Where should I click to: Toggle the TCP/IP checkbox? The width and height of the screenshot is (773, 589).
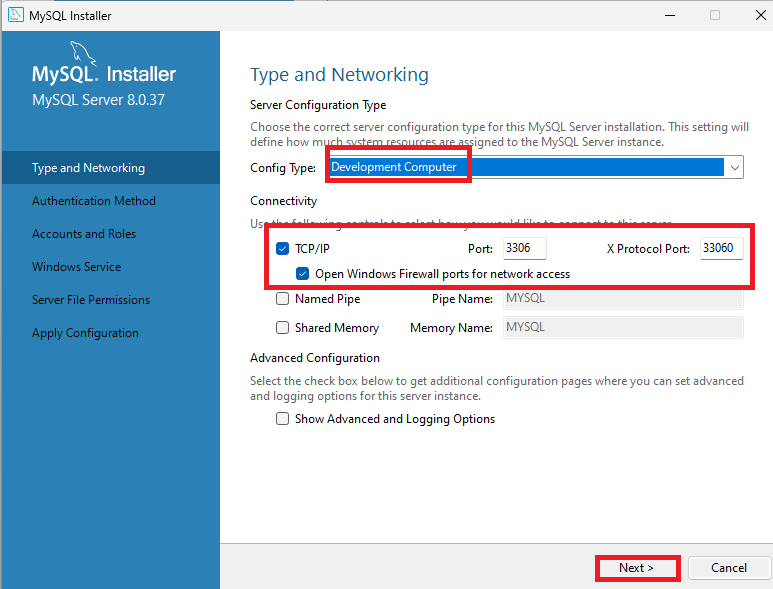click(282, 248)
